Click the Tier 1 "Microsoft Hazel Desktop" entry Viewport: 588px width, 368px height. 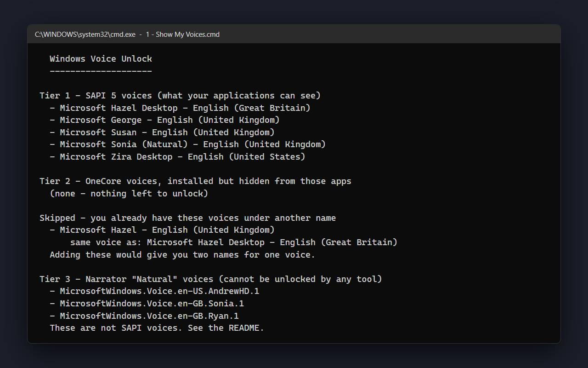click(x=180, y=108)
